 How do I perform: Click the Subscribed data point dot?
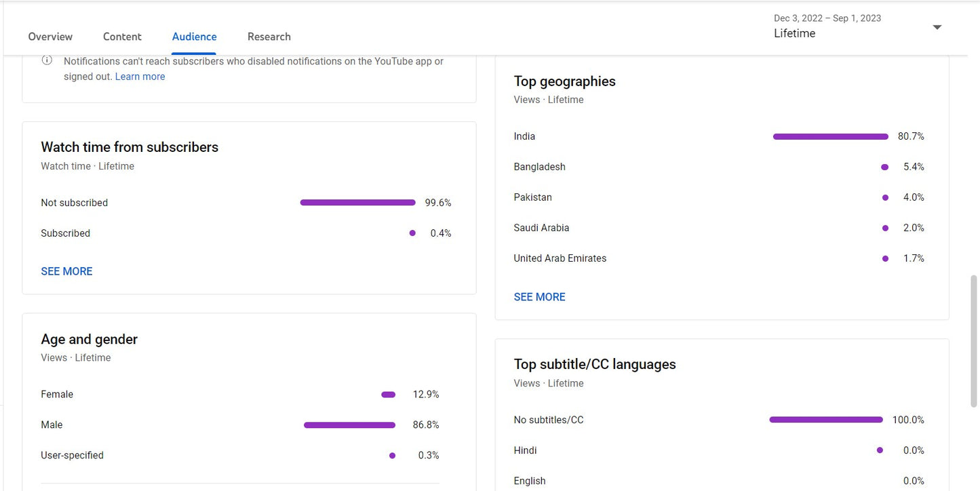pos(412,233)
